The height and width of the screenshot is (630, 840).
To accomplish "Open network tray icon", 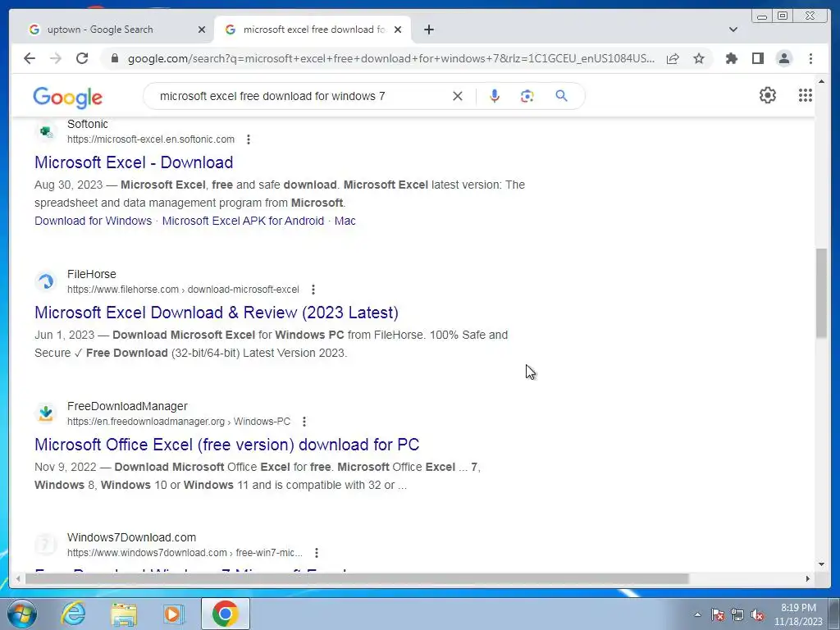I will [x=737, y=615].
